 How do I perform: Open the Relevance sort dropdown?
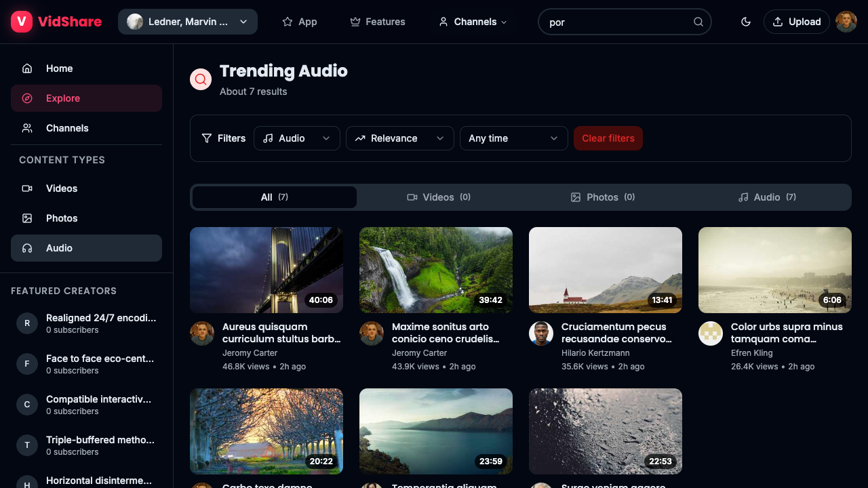pos(400,138)
